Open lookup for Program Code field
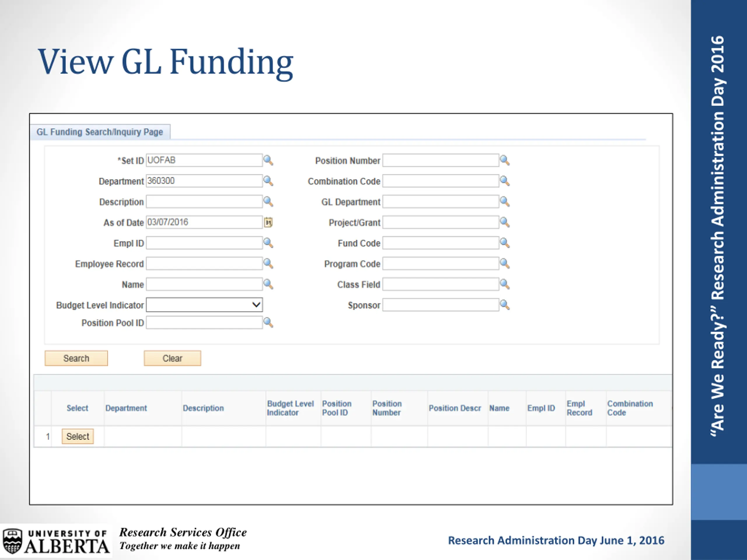Viewport: 747px width, 560px height. click(x=505, y=264)
